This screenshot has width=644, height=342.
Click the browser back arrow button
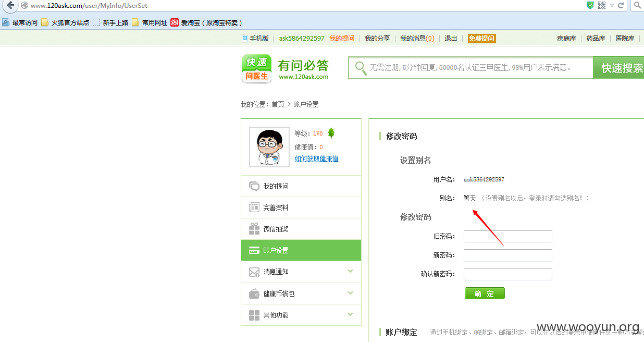10,5
